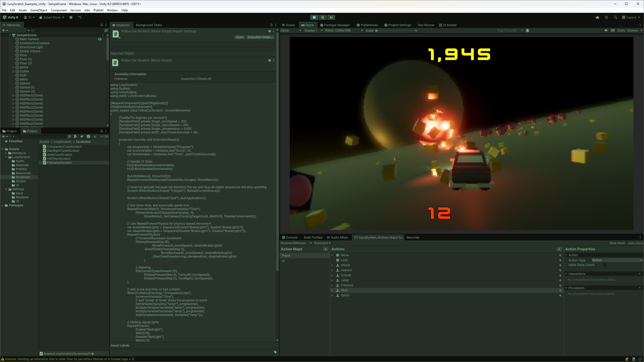Mute game view audio via speaker icon
Image resolution: width=644 pixels, height=362 pixels.
point(606,30)
